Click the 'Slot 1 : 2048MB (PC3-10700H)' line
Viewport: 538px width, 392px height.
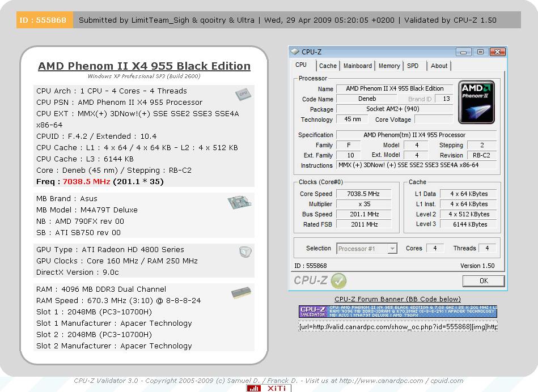(x=94, y=312)
